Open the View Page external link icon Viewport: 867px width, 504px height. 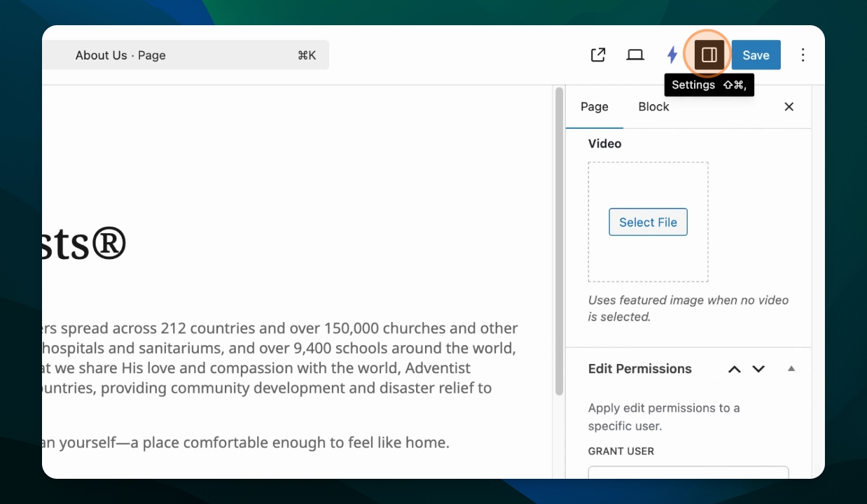coord(598,55)
